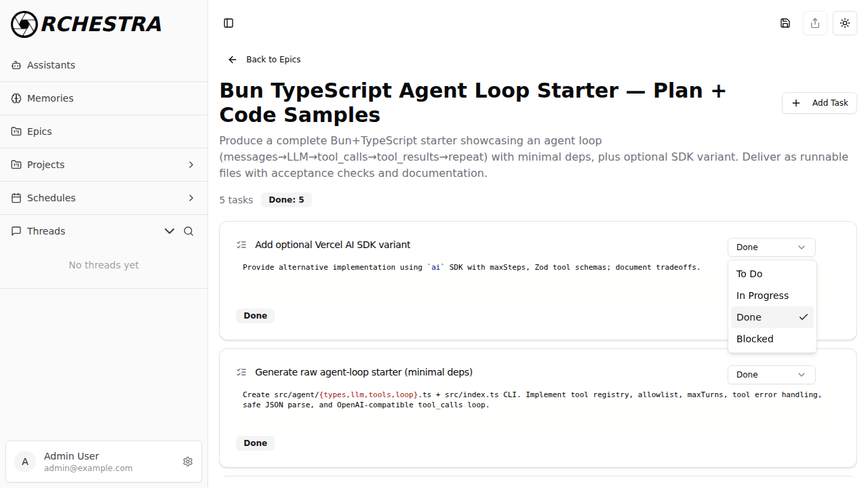The image size is (868, 488).
Task: Open settings gear next to Admin User
Action: [188, 462]
